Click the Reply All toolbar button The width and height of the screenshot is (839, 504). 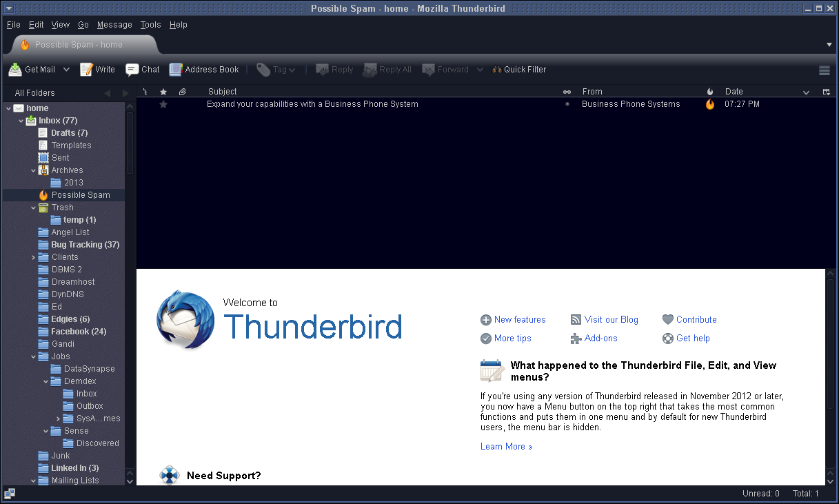pos(387,70)
